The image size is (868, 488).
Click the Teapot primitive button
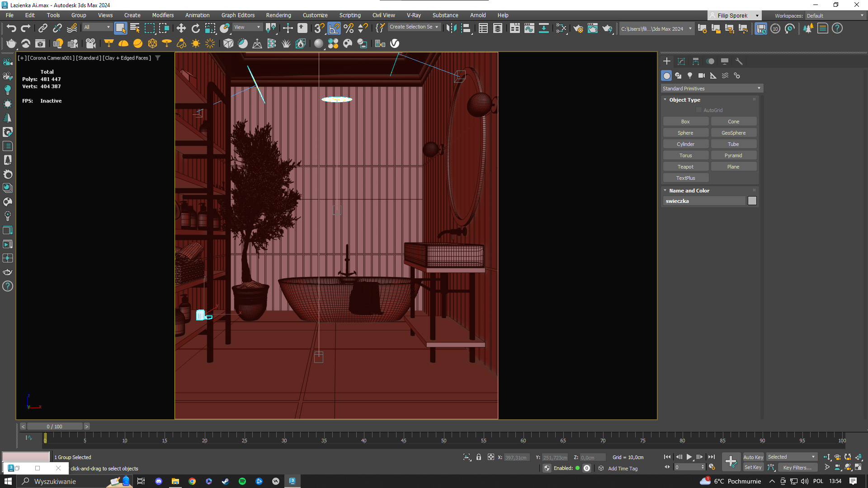(x=685, y=167)
